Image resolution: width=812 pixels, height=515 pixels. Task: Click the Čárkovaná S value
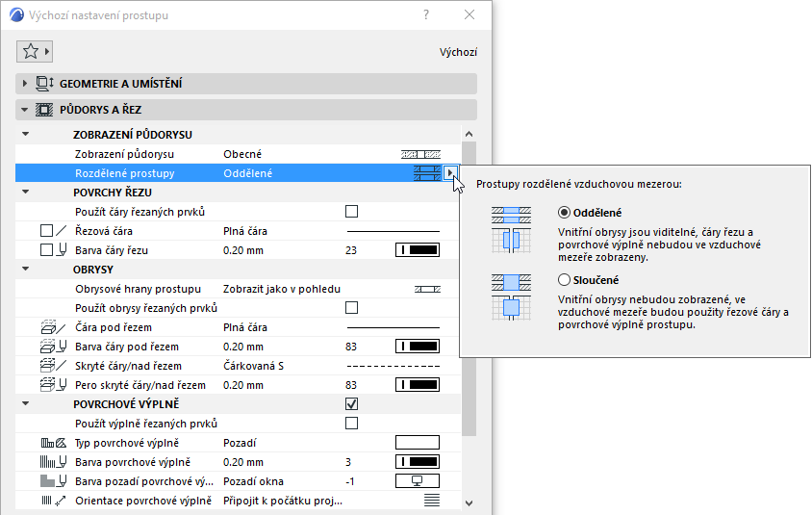(x=253, y=366)
